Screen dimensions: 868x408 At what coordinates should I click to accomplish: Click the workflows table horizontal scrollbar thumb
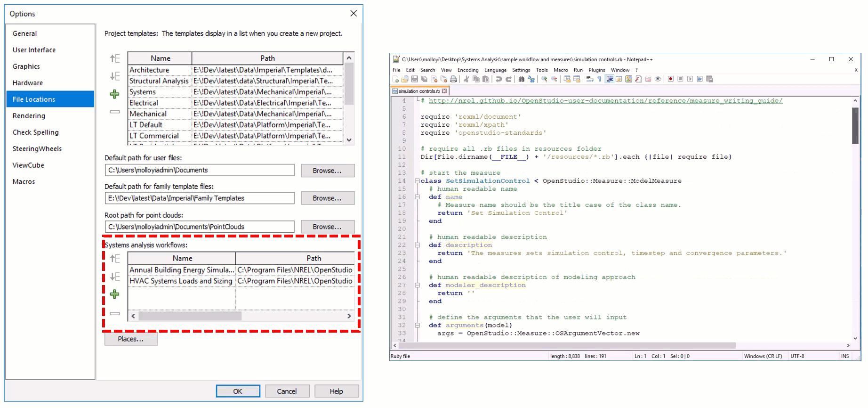[190, 316]
